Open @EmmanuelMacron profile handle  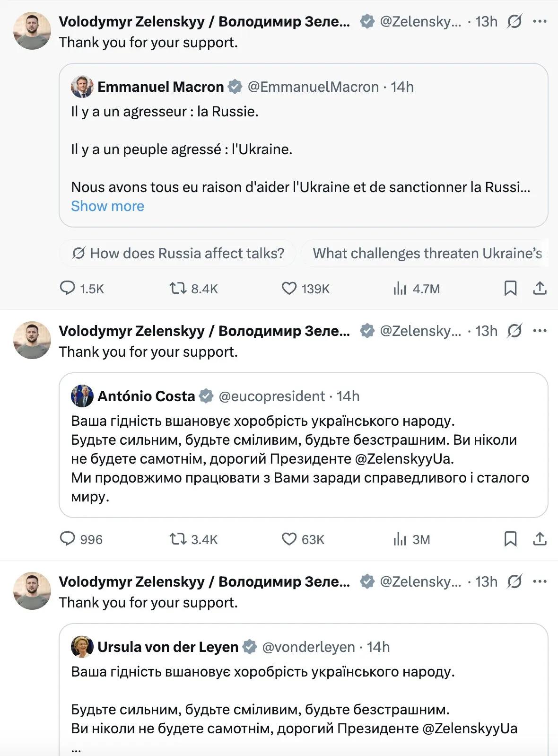point(313,87)
